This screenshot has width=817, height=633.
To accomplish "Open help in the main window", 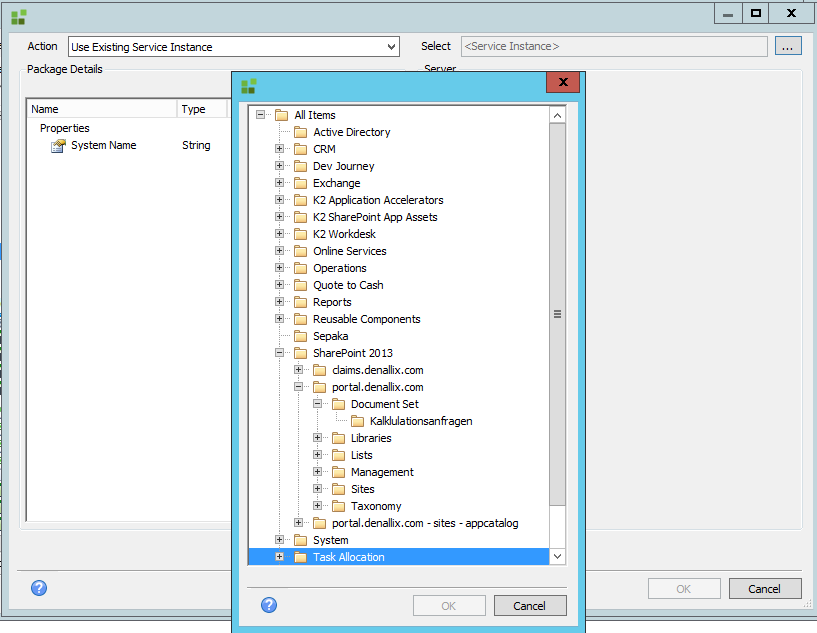I will (x=39, y=588).
